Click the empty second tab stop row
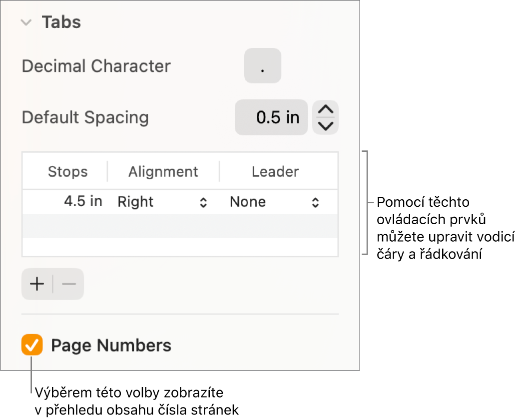This screenshot has width=520, height=420. pyautogui.click(x=180, y=226)
